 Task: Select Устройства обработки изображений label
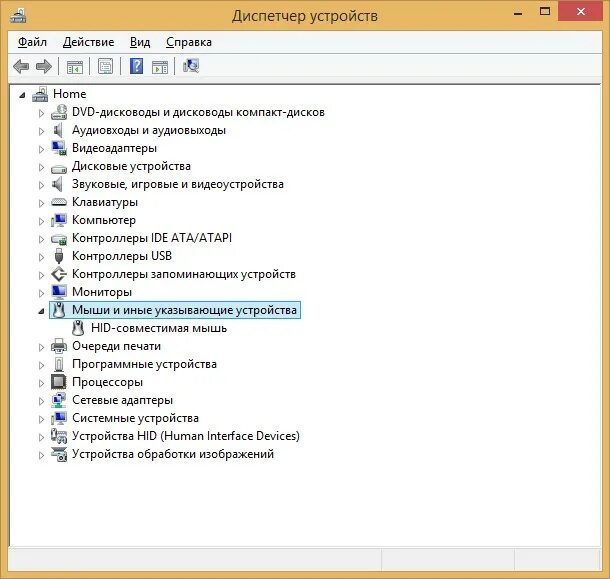[173, 454]
